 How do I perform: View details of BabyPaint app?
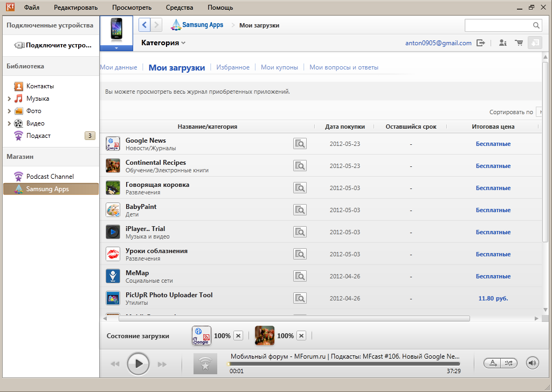(x=300, y=210)
